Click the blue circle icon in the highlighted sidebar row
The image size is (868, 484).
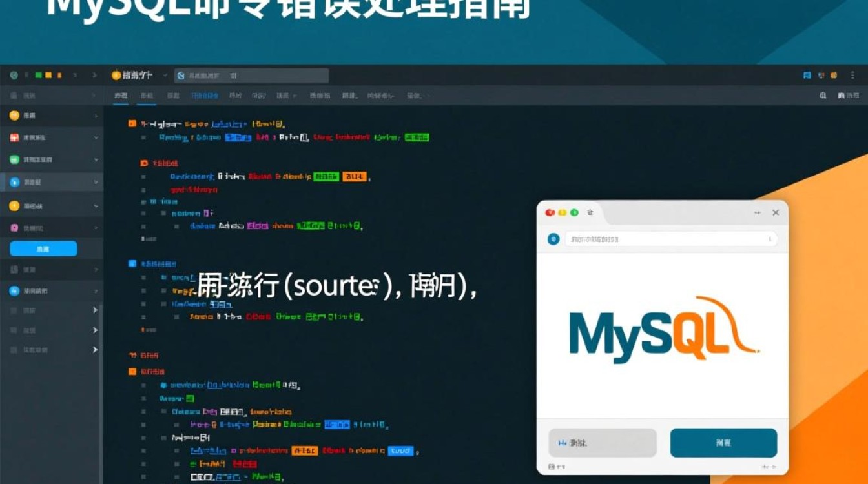pos(14,183)
